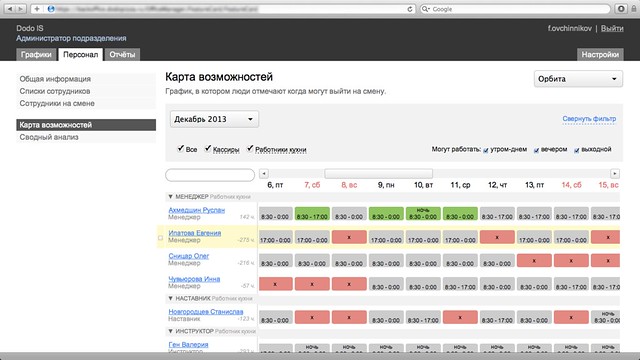Open the Декабрь 2013 month dropdown
Viewport: 640px width, 360px height.
click(214, 119)
